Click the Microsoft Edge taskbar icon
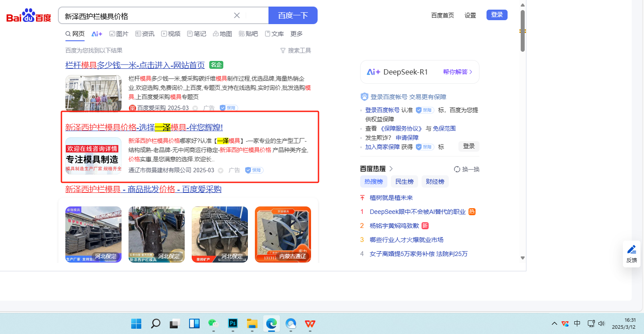 click(x=271, y=324)
